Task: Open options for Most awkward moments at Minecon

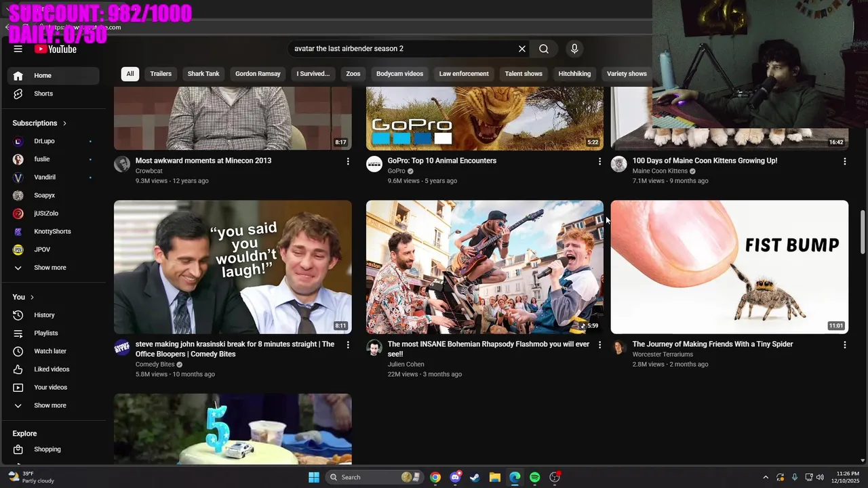Action: tap(348, 161)
